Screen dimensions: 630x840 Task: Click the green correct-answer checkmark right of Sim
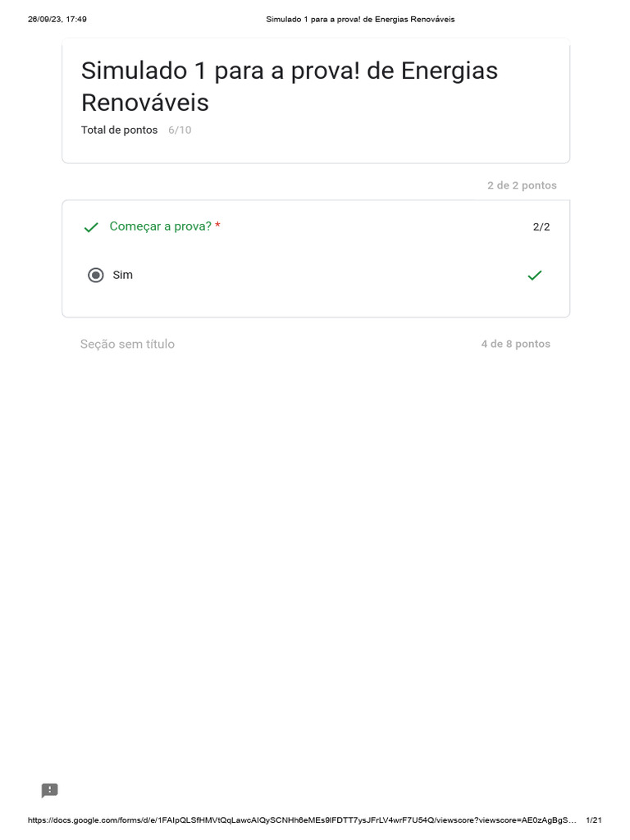coord(535,276)
